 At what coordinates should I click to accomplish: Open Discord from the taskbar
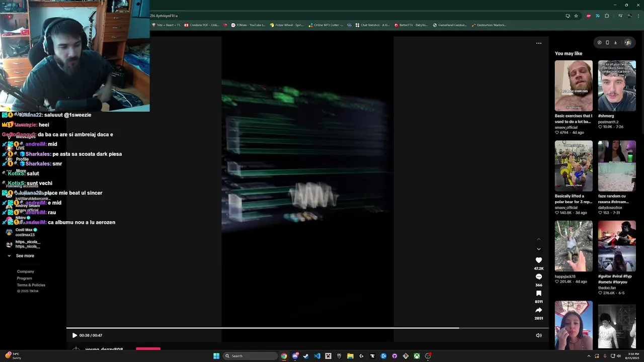(x=295, y=356)
